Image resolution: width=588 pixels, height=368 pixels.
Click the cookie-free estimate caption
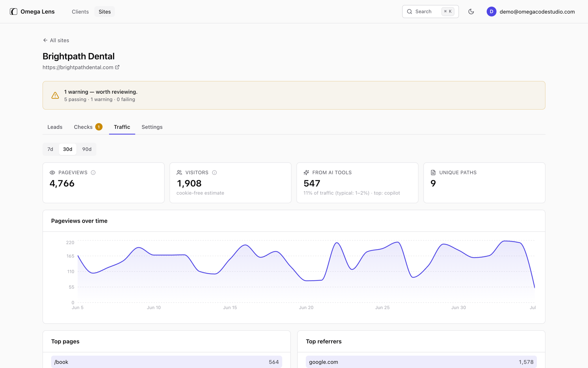pyautogui.click(x=200, y=193)
